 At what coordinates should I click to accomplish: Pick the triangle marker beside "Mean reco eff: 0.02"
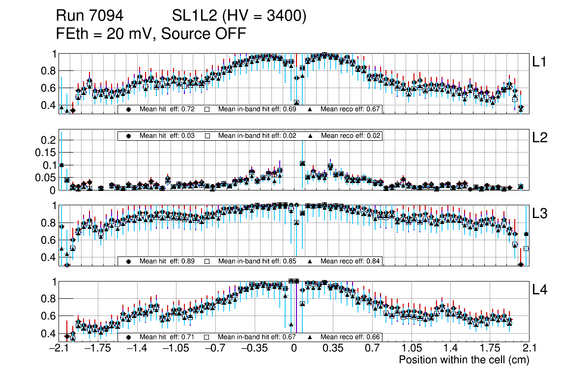(x=310, y=136)
